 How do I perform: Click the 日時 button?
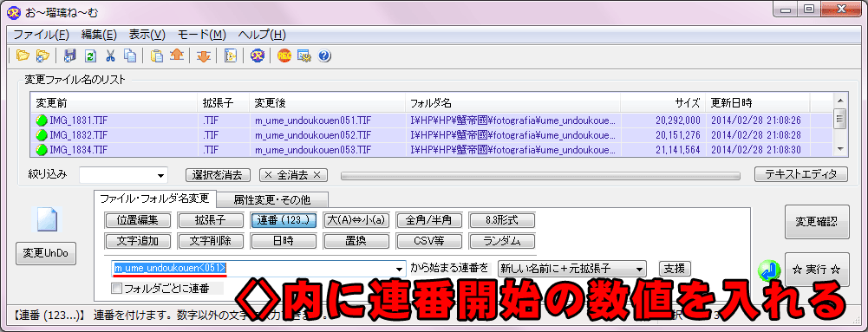point(284,241)
